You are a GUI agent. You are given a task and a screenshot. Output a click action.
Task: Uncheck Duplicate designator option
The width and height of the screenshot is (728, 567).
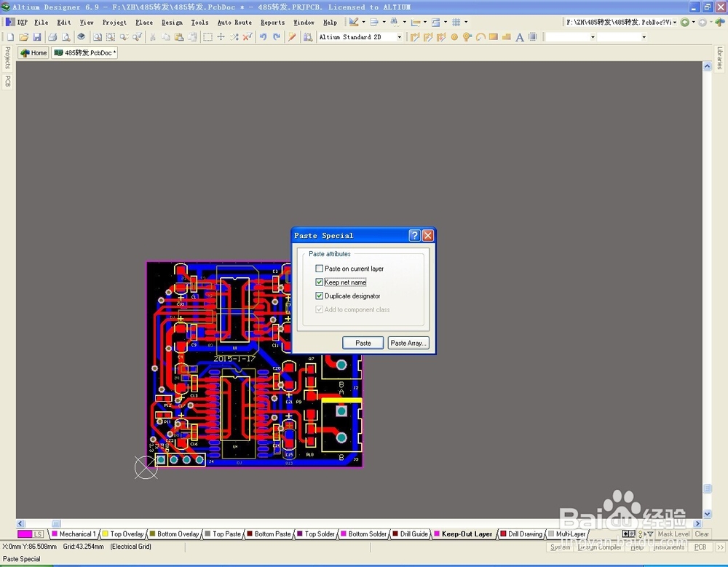click(319, 296)
